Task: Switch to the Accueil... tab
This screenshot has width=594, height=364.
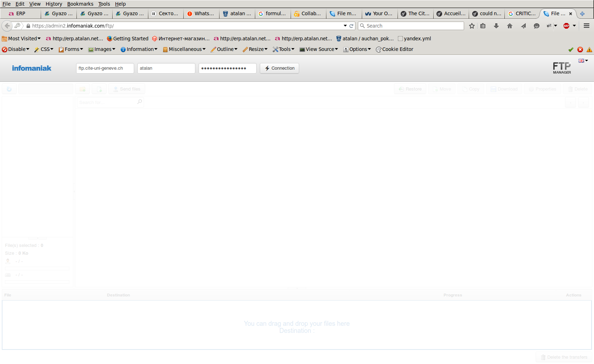Action: pyautogui.click(x=451, y=13)
